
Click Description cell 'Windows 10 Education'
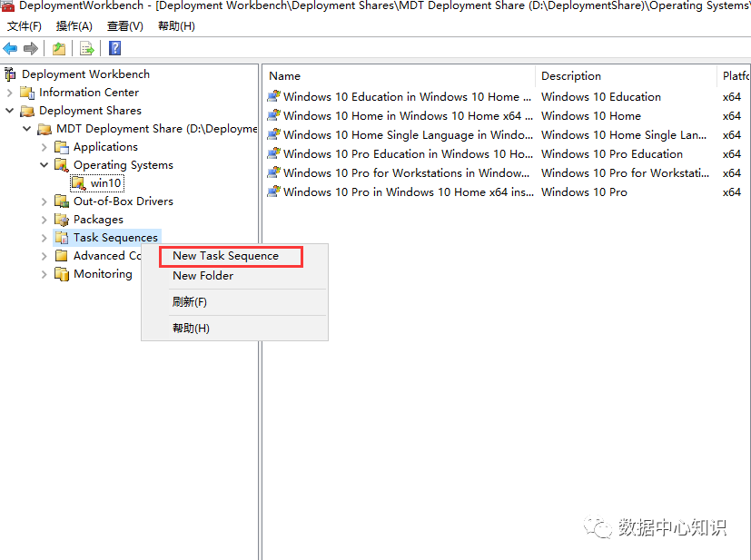point(601,97)
